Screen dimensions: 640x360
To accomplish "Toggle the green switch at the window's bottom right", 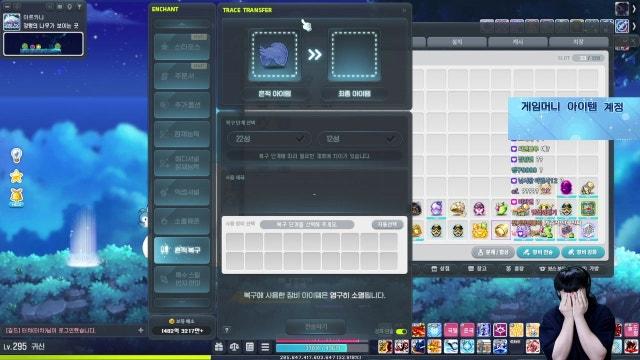I will (401, 331).
